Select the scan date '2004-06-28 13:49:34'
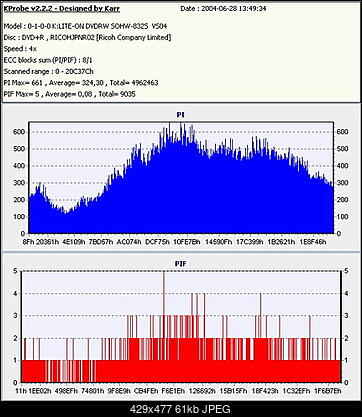Image resolution: width=362 pixels, height=417 pixels. (234, 9)
